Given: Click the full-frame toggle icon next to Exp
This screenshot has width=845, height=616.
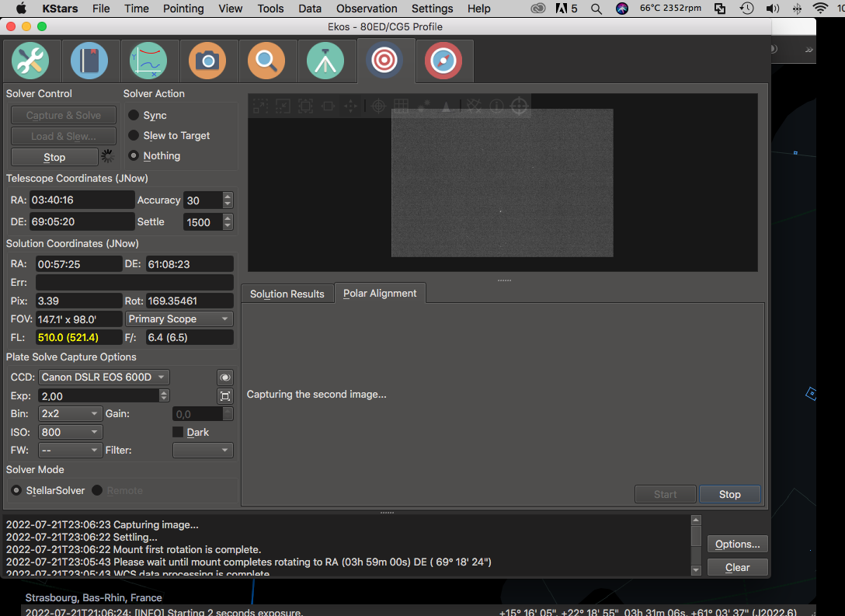Looking at the screenshot, I should click(x=224, y=397).
